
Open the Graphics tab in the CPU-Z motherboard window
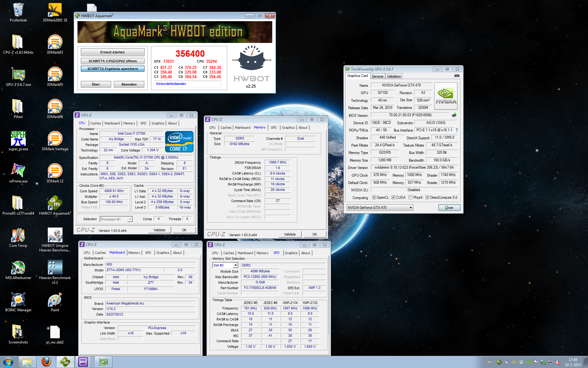pos(163,253)
